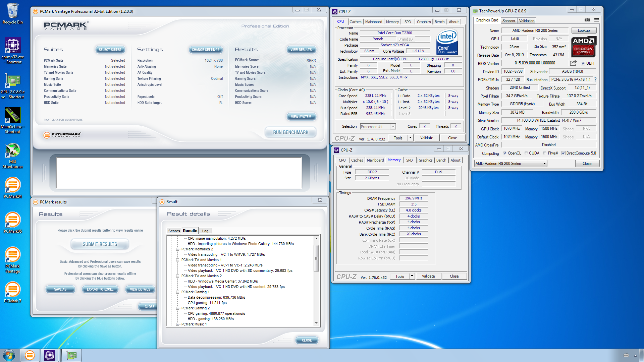Open PCMark04 desktop icon
Image resolution: width=644 pixels, height=362 pixels.
[13, 188]
